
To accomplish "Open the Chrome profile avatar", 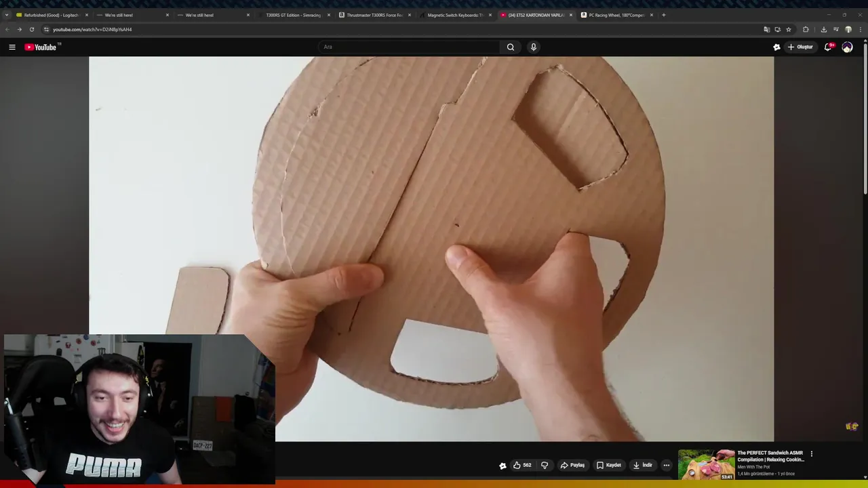I will coord(848,29).
